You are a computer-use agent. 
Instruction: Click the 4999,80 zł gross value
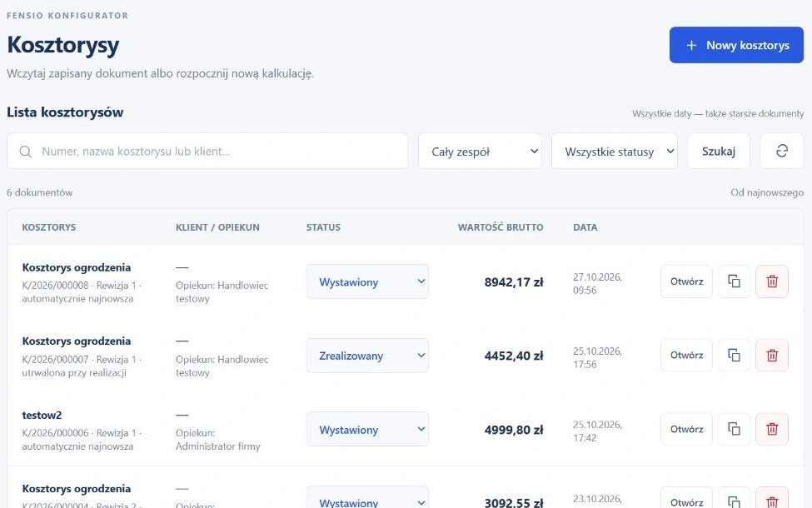click(x=514, y=430)
